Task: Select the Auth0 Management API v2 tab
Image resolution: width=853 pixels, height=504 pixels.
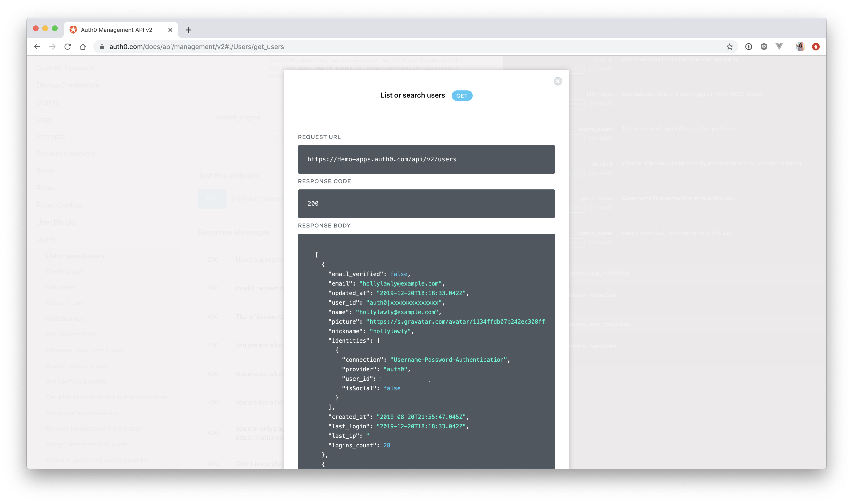Action: (x=116, y=30)
